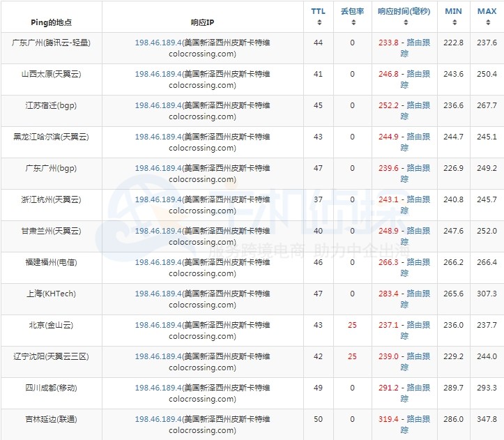Screen dimensions: 504x440
Task: Select MAX value 307.3 in 上海 row
Action: (487, 294)
